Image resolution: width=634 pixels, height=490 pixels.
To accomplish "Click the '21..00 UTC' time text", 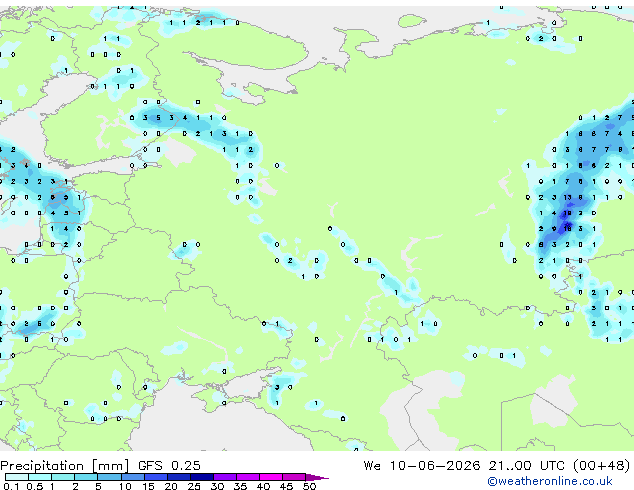I will click(x=526, y=466).
